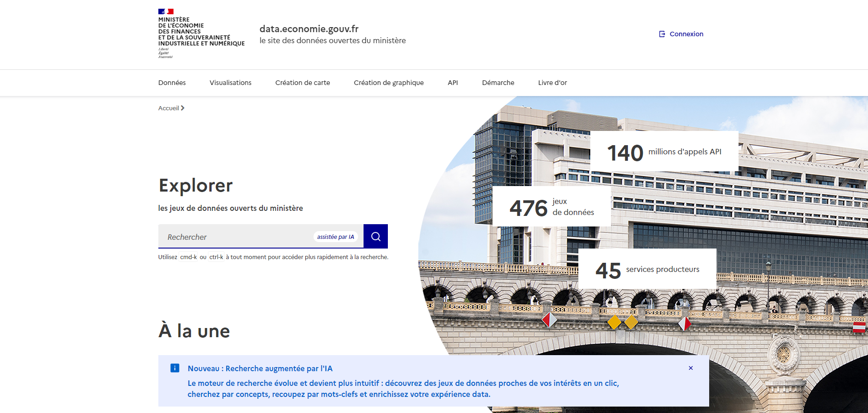Click the Accueil breadcrumb link
Image resolution: width=868 pixels, height=413 pixels.
point(168,108)
